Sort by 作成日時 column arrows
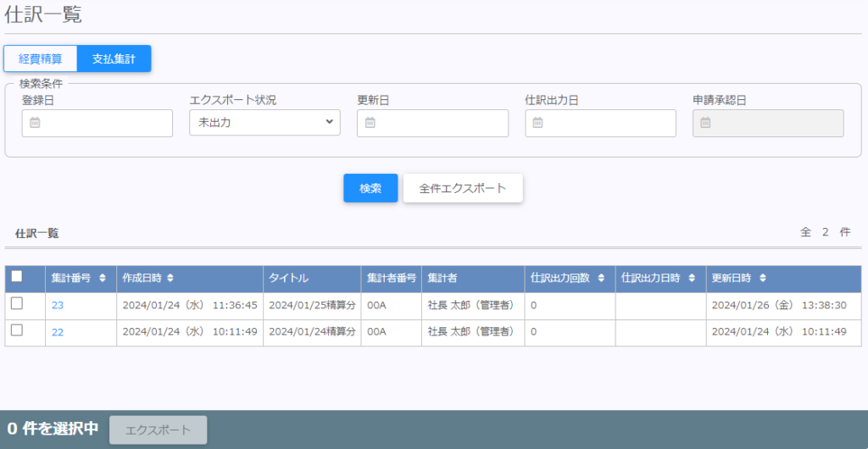The height and width of the screenshot is (449, 868). tap(170, 278)
